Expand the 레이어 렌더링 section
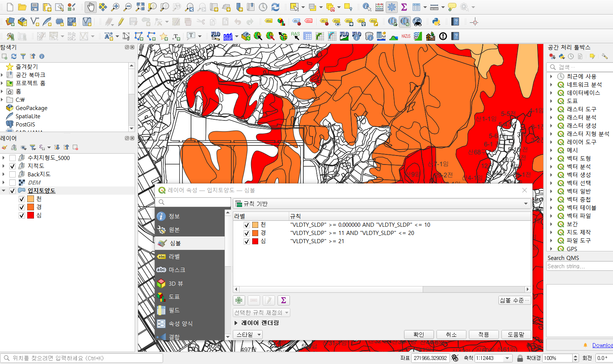Screen dimensions: 613x364 (236, 323)
